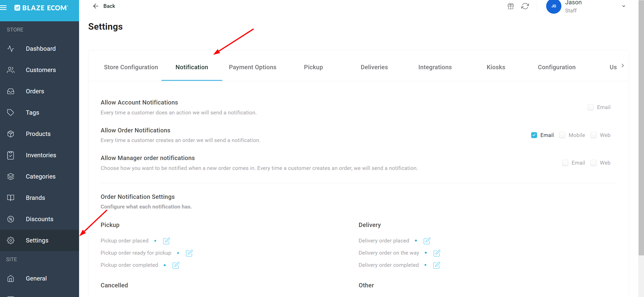This screenshot has width=644, height=297.
Task: Open Discounts in the sidebar
Action: (40, 219)
